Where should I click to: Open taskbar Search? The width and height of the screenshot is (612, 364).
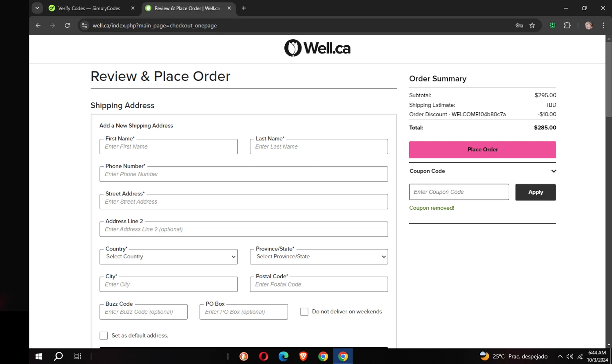pos(58,356)
